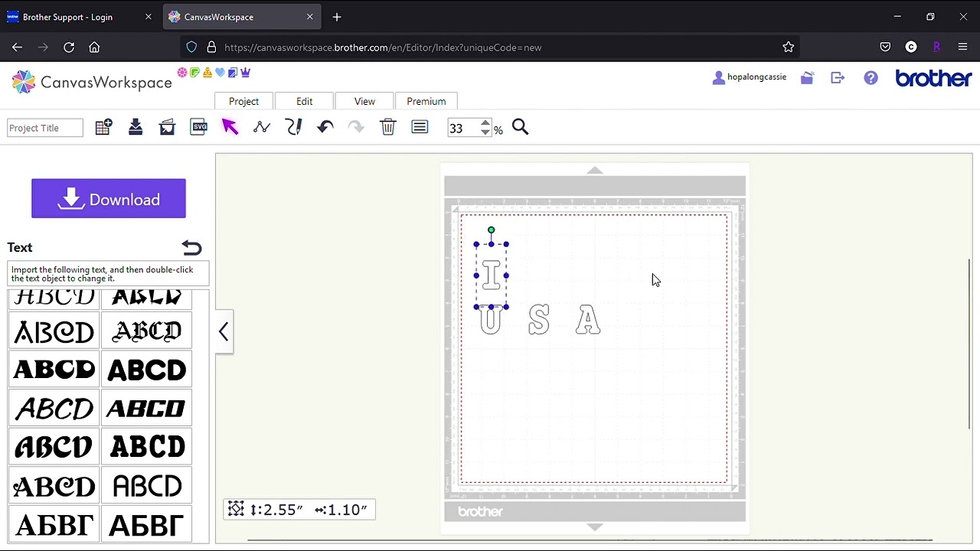The width and height of the screenshot is (980, 551).
Task: Select the letter A on the mat
Action: pos(588,320)
